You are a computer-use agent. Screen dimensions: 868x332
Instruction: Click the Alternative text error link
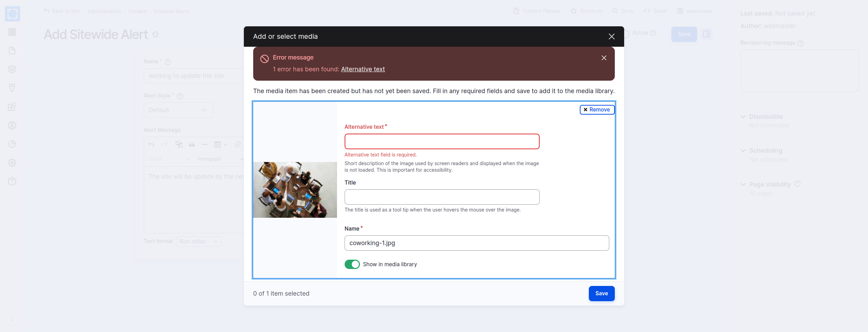363,69
